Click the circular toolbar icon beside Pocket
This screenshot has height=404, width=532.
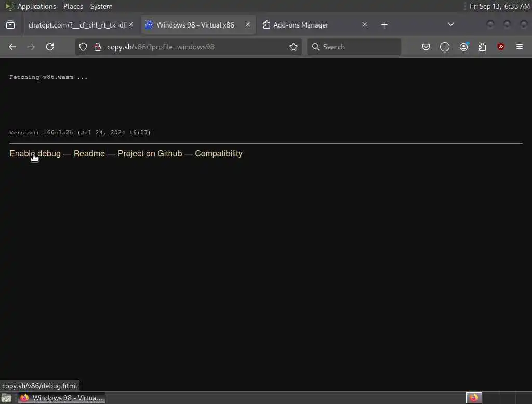click(445, 47)
